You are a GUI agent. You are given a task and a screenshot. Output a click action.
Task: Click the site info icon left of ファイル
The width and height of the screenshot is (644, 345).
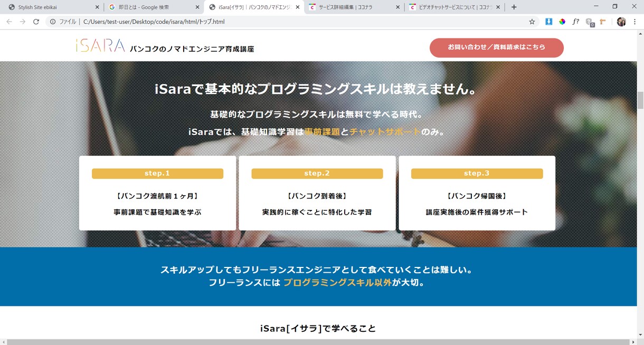point(53,22)
